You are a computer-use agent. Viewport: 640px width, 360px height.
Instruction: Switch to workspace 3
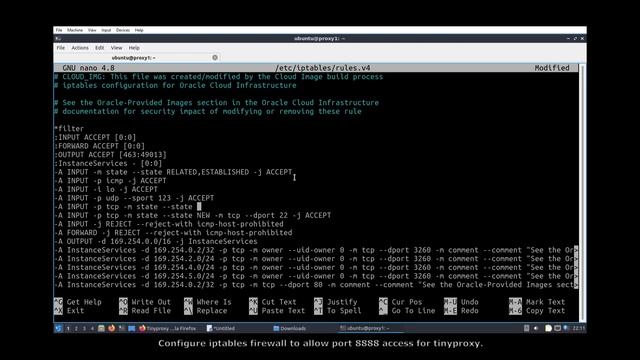[84, 328]
